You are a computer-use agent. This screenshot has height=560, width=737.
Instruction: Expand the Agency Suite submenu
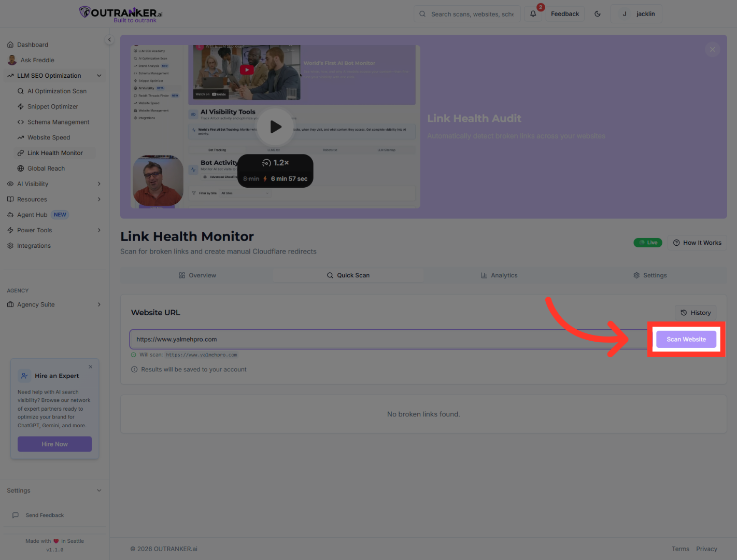tap(99, 305)
